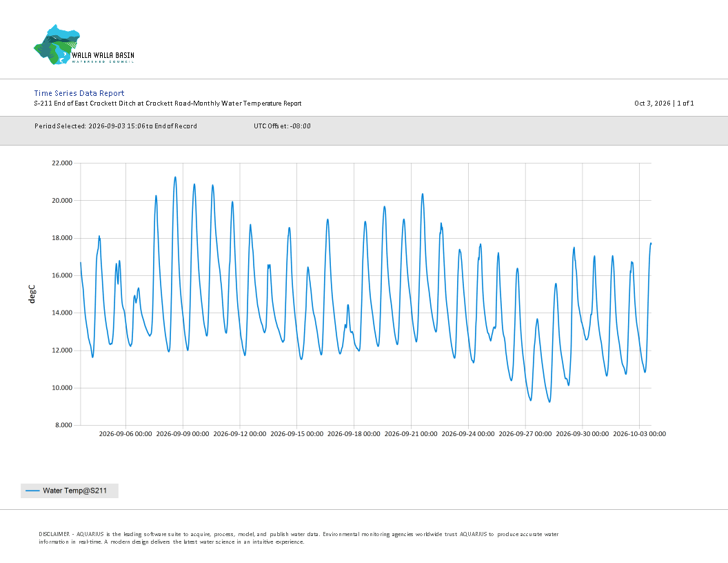
Task: Click the Walla Walla Basin Watershed Council logo
Action: pyautogui.click(x=84, y=45)
